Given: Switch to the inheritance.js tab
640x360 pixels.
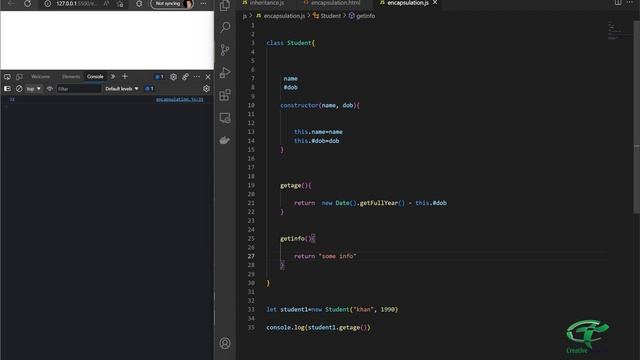Looking at the screenshot, I should 263,3.
